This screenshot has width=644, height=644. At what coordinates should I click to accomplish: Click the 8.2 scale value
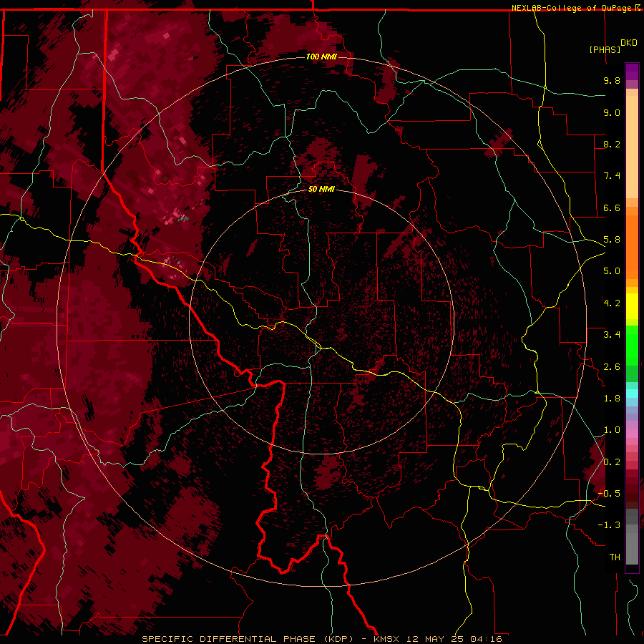pos(612,144)
